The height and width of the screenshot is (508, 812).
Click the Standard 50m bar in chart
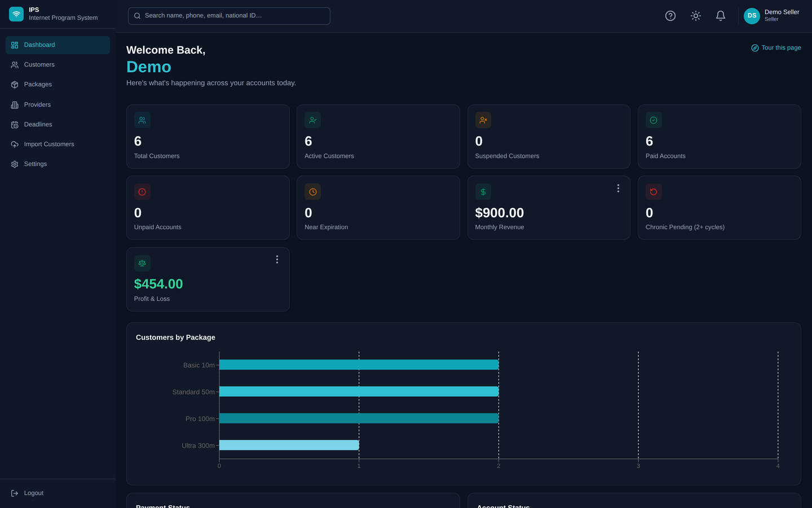coord(359,392)
